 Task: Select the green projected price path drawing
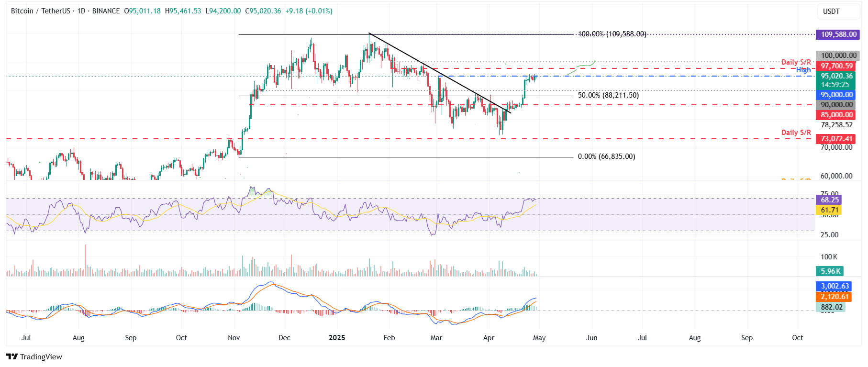coord(581,68)
